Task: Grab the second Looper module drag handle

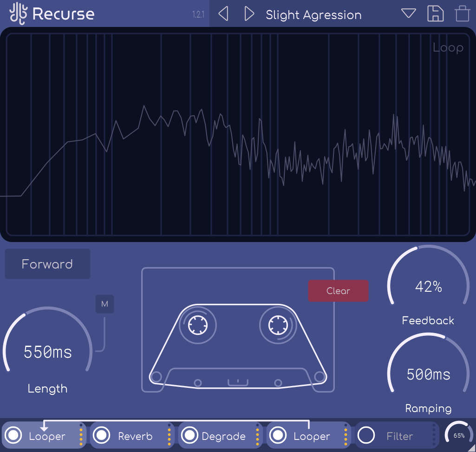Action: pos(346,435)
